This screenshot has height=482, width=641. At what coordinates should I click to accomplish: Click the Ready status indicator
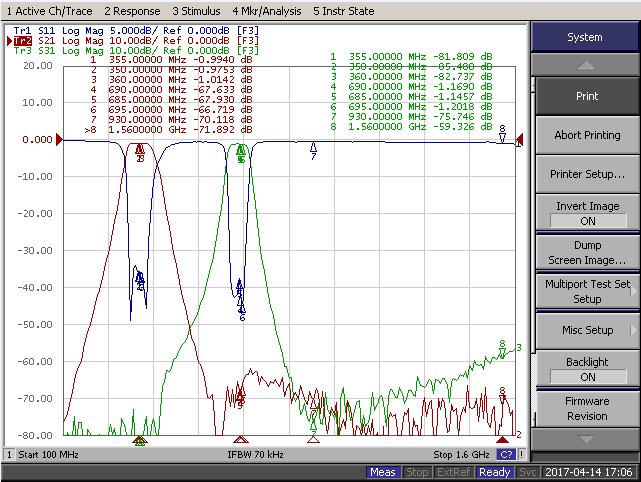click(495, 473)
